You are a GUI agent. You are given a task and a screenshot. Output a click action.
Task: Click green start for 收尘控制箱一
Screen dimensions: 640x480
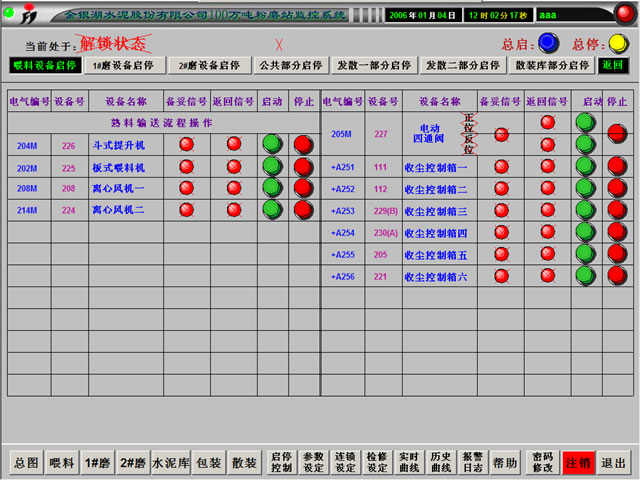(586, 166)
